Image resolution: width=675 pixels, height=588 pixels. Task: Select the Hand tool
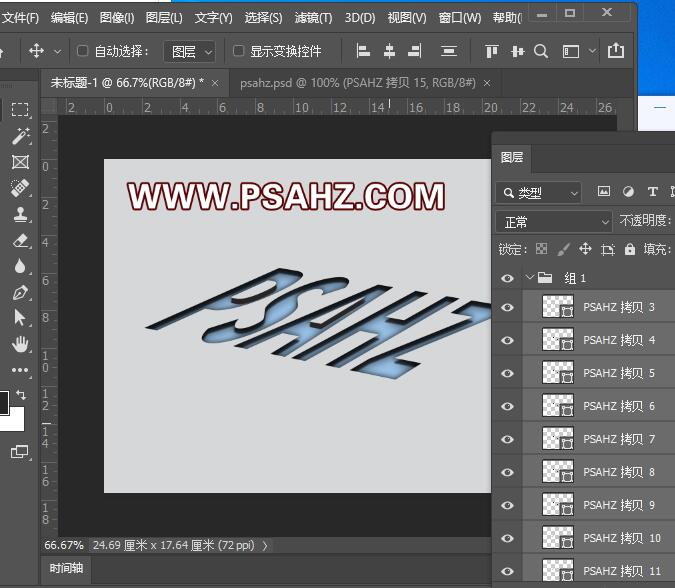click(20, 344)
